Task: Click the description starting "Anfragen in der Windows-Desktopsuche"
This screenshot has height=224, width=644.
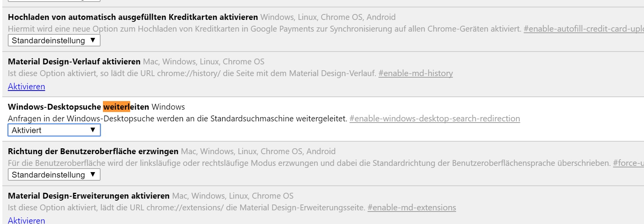Action: click(177, 119)
